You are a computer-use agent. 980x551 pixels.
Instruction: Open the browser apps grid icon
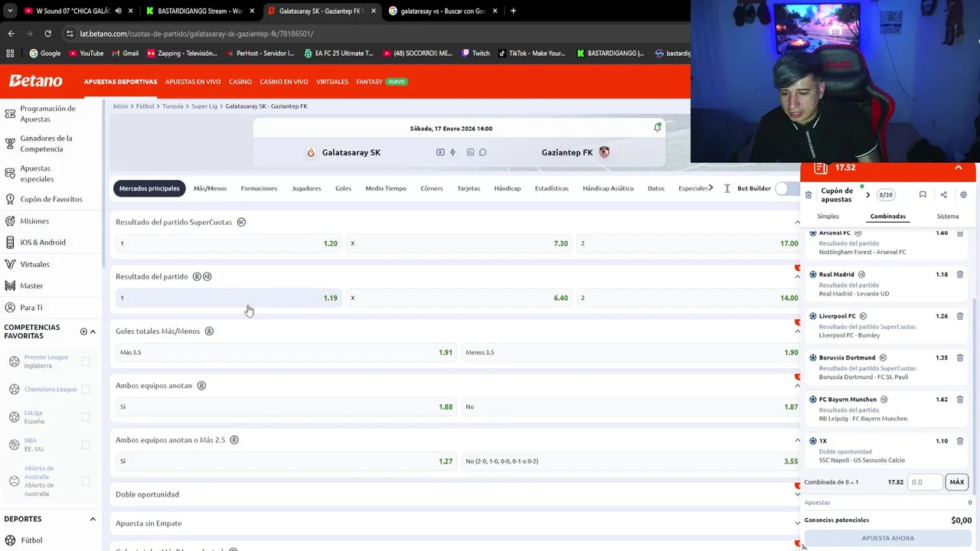pyautogui.click(x=10, y=54)
